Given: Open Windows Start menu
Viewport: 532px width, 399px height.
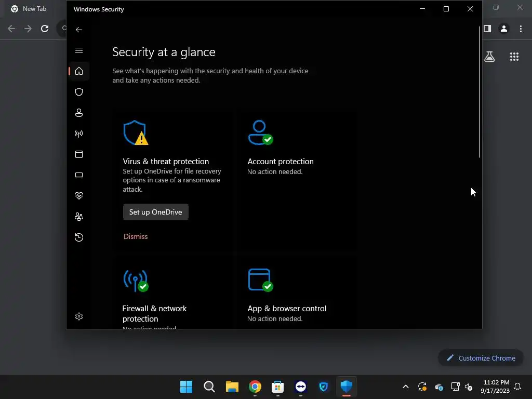Looking at the screenshot, I should [186, 387].
